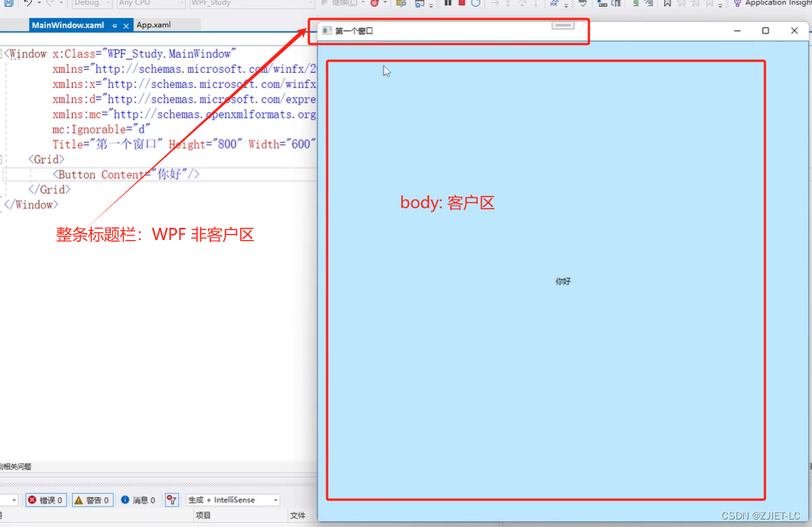Toggle the Errors filter showing 错误 0
The image size is (812, 527).
coord(46,500)
